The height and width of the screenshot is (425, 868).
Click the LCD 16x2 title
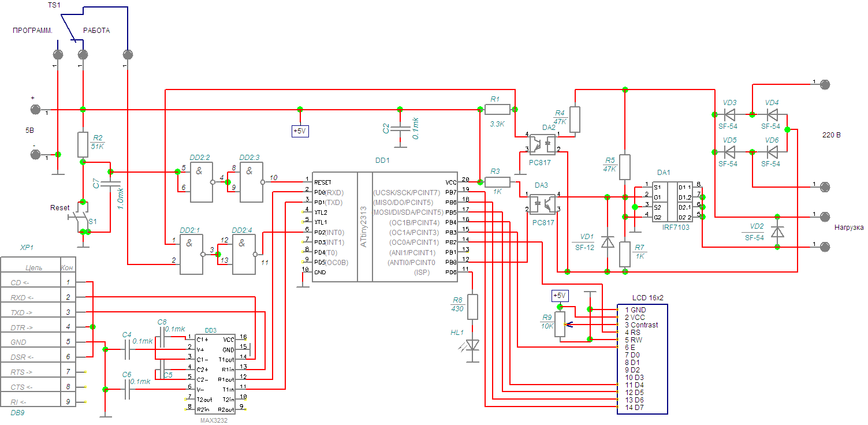pos(648,298)
